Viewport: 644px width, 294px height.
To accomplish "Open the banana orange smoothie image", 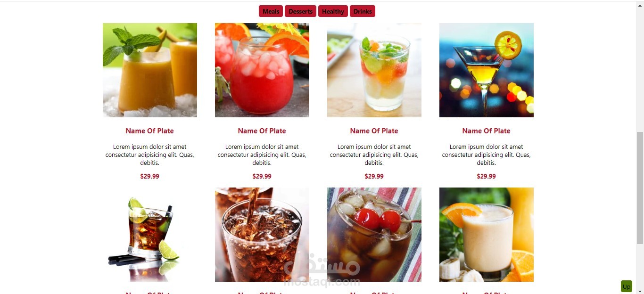I will (x=487, y=235).
